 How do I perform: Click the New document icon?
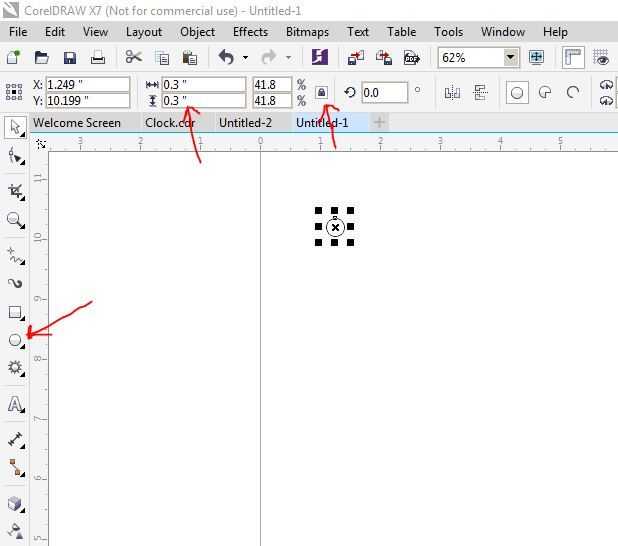click(13, 58)
